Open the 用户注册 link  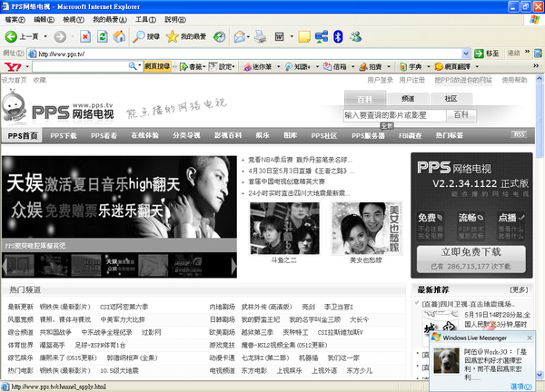click(411, 80)
